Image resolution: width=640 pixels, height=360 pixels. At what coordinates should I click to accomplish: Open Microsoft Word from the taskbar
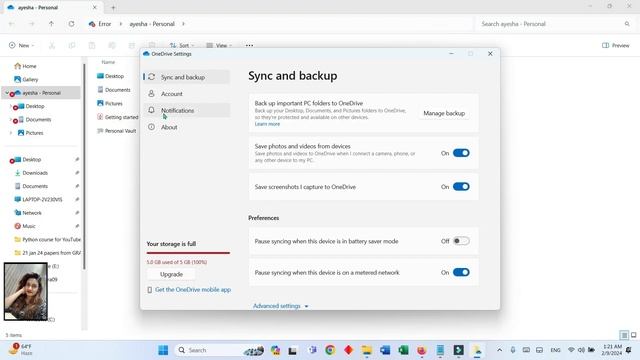coord(385,350)
